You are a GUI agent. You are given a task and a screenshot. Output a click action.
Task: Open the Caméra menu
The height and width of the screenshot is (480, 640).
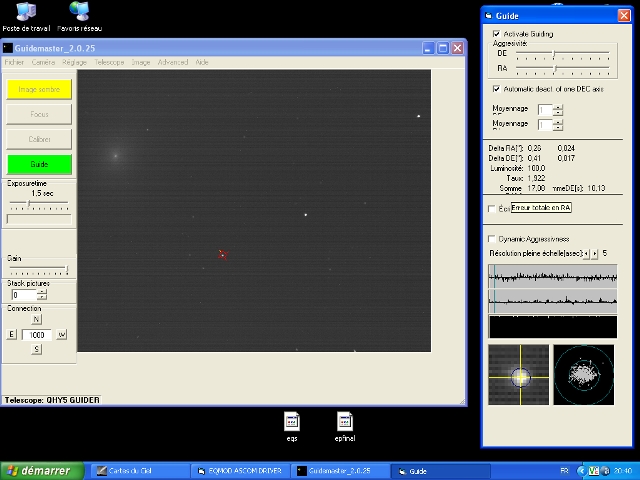coord(43,62)
